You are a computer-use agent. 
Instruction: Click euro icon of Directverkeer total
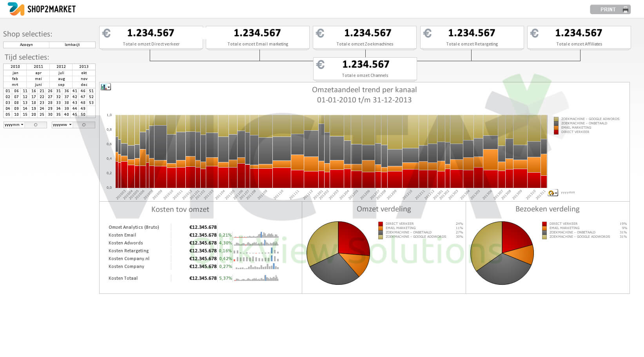click(106, 33)
